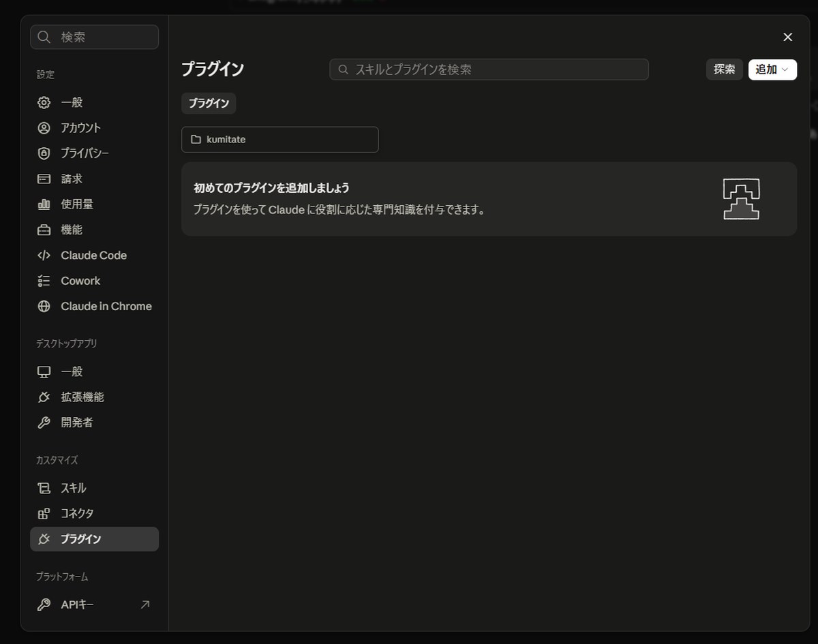The height and width of the screenshot is (644, 818).
Task: Focus the スキルとプラグインを検索 field
Action: (489, 70)
